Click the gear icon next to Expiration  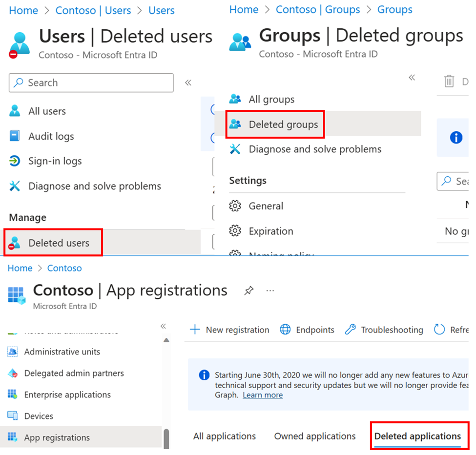235,231
